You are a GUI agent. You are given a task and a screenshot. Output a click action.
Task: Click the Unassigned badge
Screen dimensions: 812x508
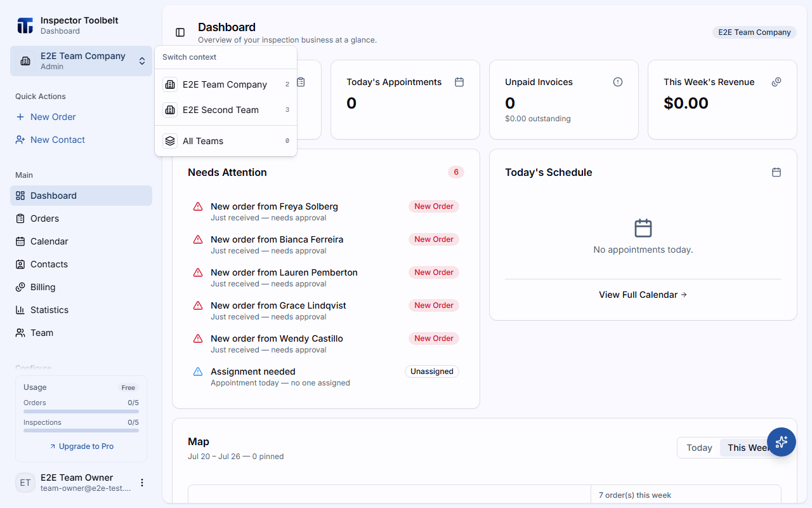point(432,371)
